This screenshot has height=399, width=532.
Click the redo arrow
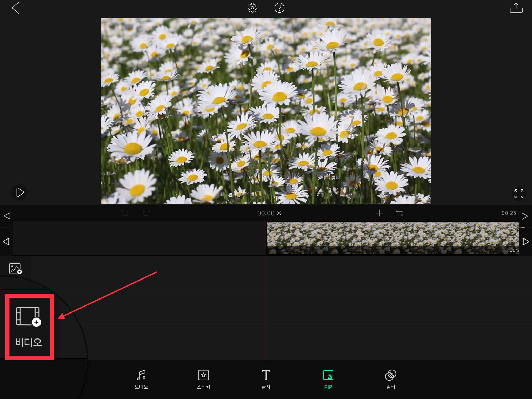click(x=147, y=213)
